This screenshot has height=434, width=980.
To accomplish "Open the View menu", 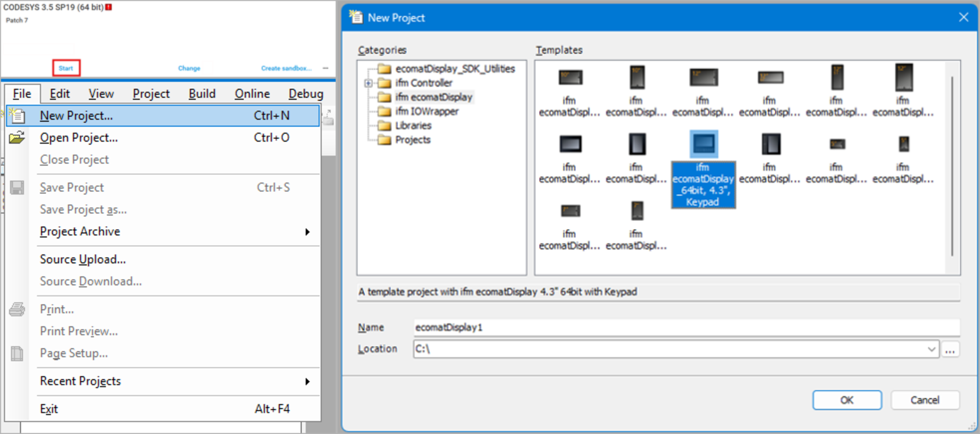I will coord(101,94).
